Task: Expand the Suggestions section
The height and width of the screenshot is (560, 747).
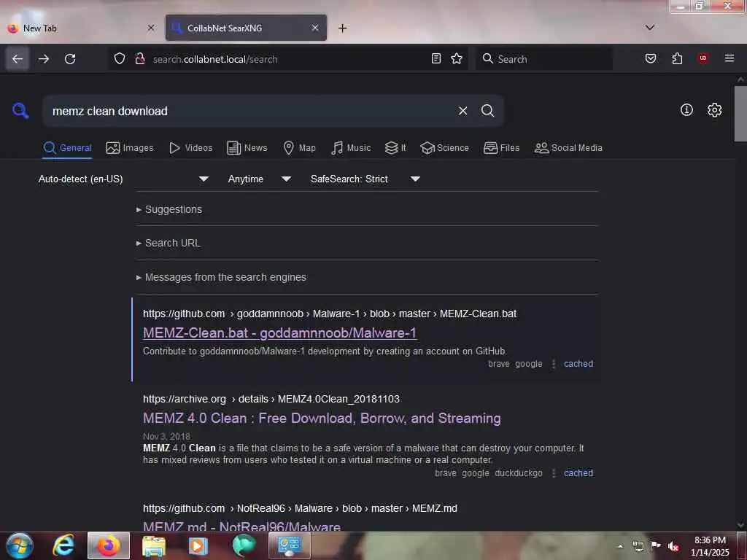Action: (169, 209)
